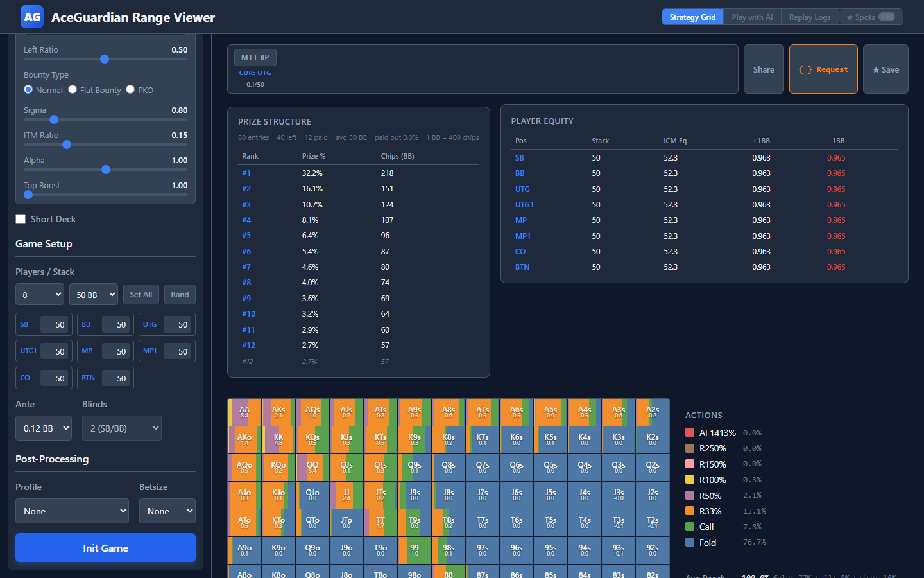Viewport: 924px width, 578px height.
Task: Select the AA cell in the hand grid
Action: coord(244,411)
